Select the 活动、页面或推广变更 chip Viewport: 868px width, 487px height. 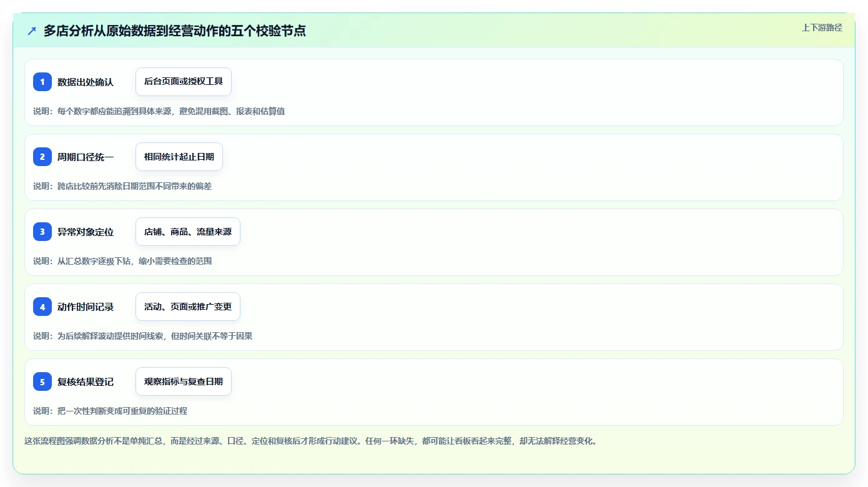pyautogui.click(x=188, y=307)
